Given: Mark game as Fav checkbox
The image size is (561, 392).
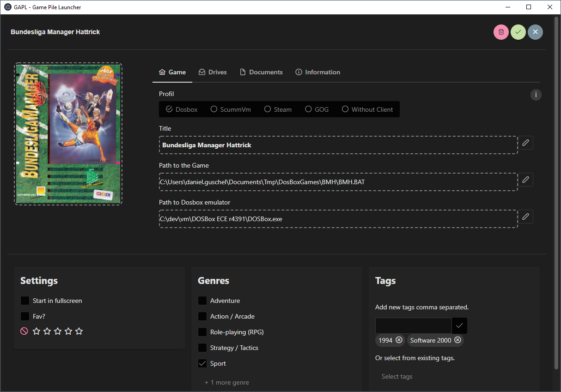Looking at the screenshot, I should 25,316.
